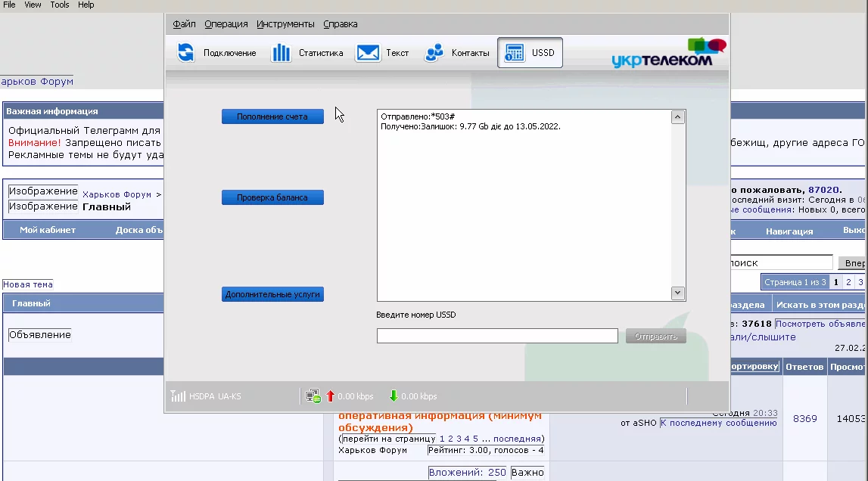Screen dimensions: 868x481
Task: Click the USSD log scroll down arrow
Action: [677, 293]
